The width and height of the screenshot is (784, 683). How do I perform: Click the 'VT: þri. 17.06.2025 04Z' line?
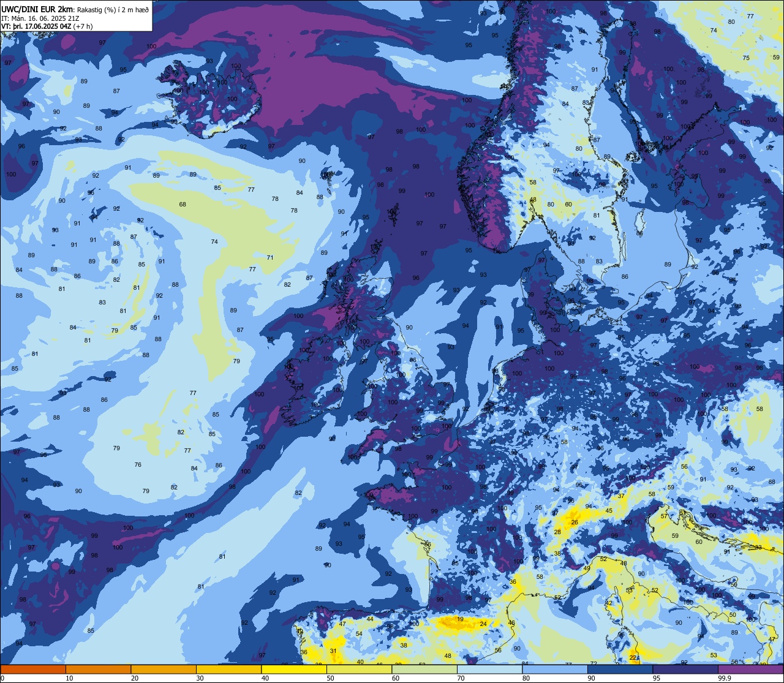(x=37, y=26)
